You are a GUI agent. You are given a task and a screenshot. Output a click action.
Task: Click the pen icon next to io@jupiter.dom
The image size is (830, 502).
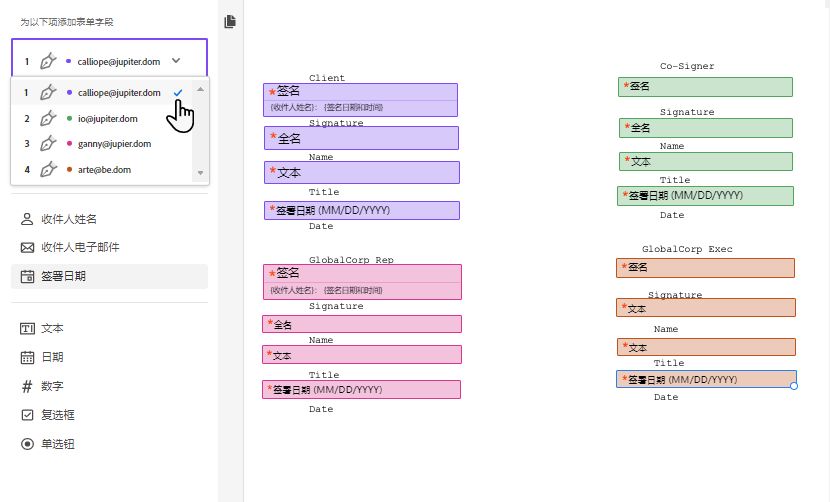tap(48, 118)
